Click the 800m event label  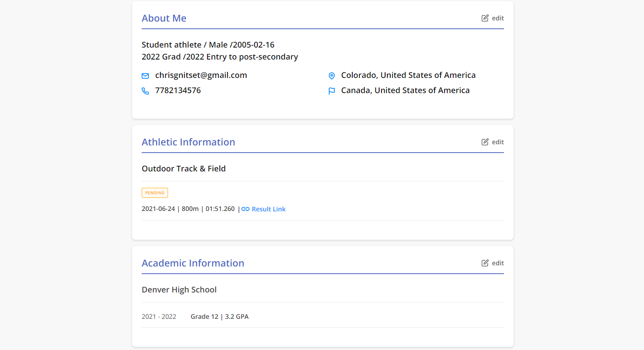tap(190, 209)
